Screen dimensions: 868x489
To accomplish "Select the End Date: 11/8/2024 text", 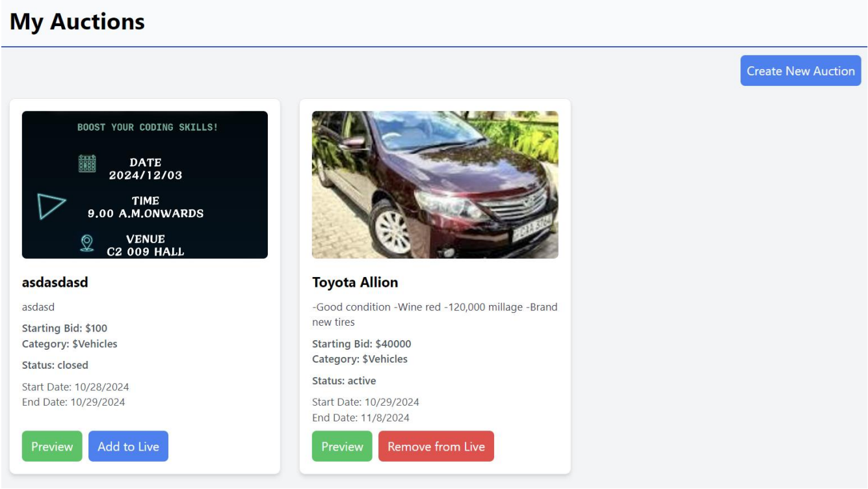I will pos(361,417).
